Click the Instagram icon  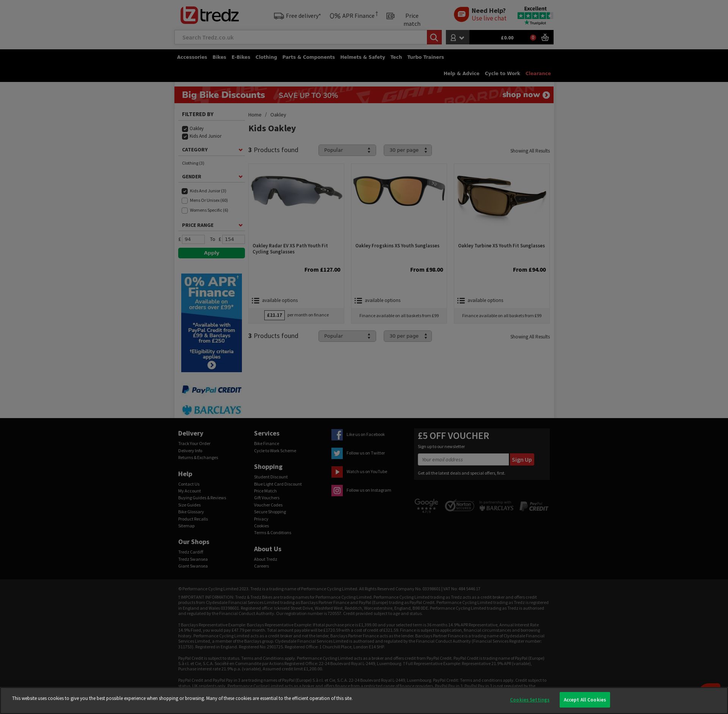coord(337,491)
